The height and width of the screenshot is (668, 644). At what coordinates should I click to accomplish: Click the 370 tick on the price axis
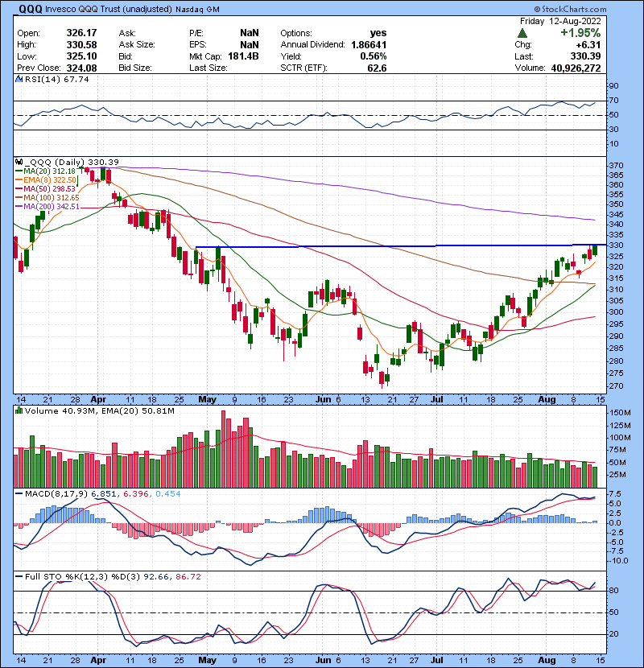click(617, 165)
